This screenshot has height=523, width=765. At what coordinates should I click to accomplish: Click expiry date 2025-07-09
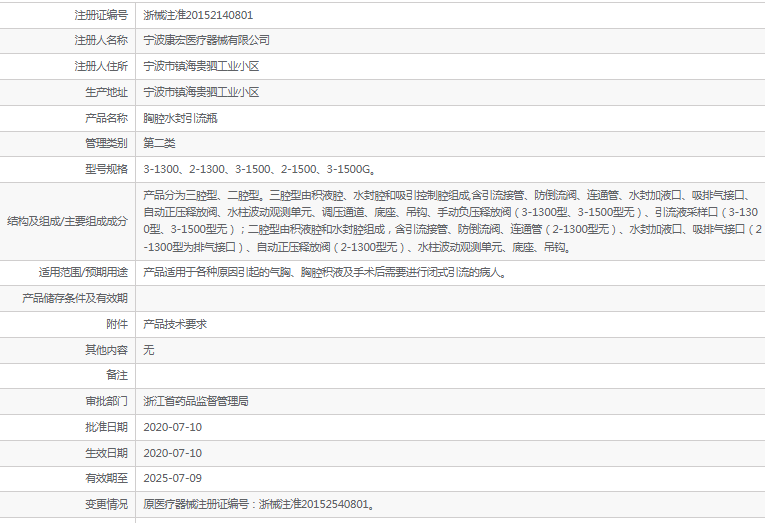pos(173,478)
